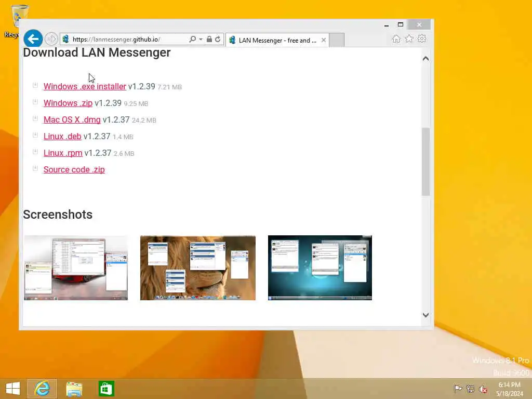
Task: Open File Explorer from the taskbar
Action: click(74, 389)
